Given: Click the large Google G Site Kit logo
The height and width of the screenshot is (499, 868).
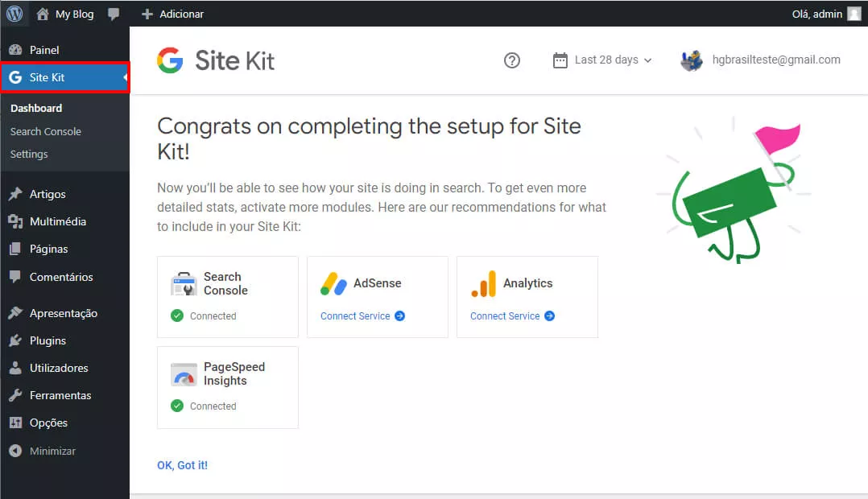Looking at the screenshot, I should click(170, 60).
